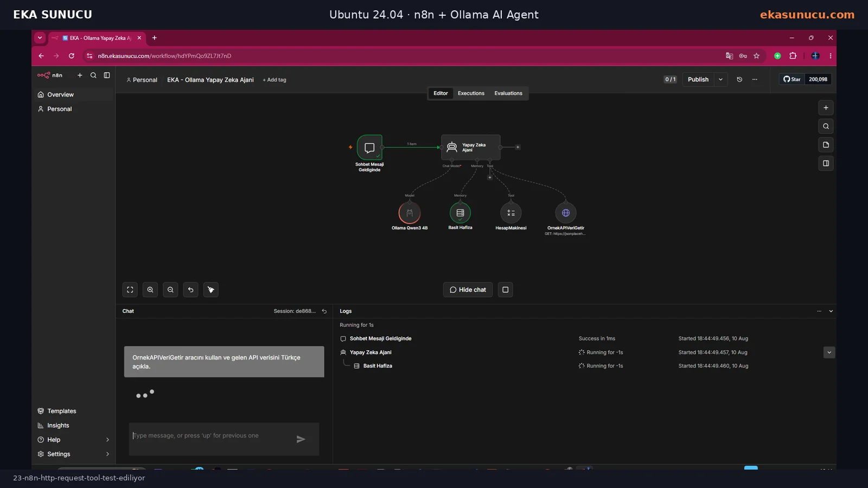Click the 200,098 star count
Viewport: 868px width, 488px height.
coord(818,79)
